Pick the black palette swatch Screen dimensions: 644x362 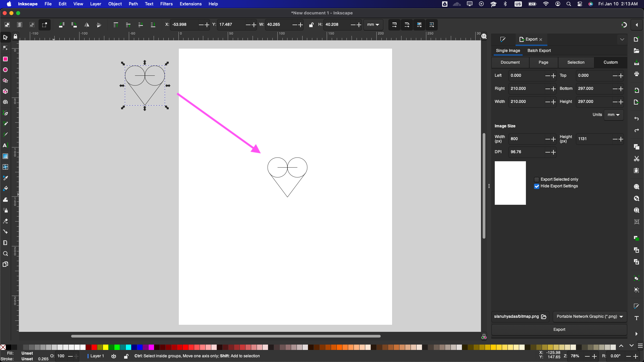(9, 347)
